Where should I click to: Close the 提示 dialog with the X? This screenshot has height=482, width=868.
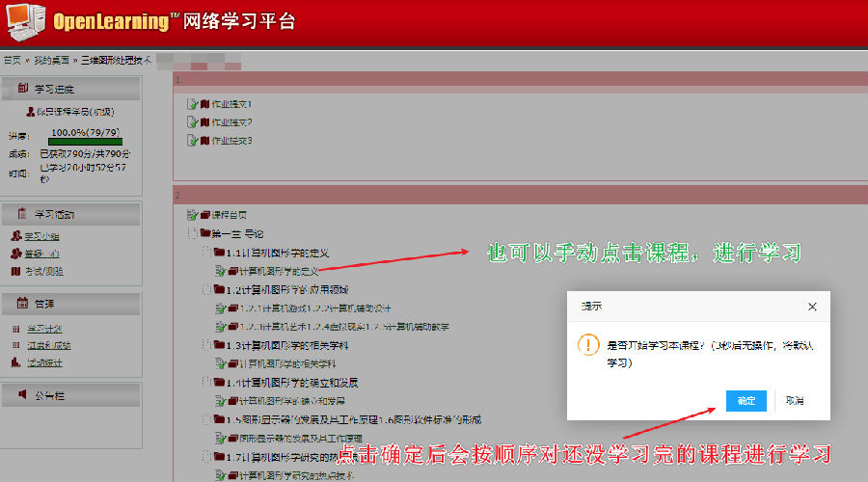coord(812,307)
